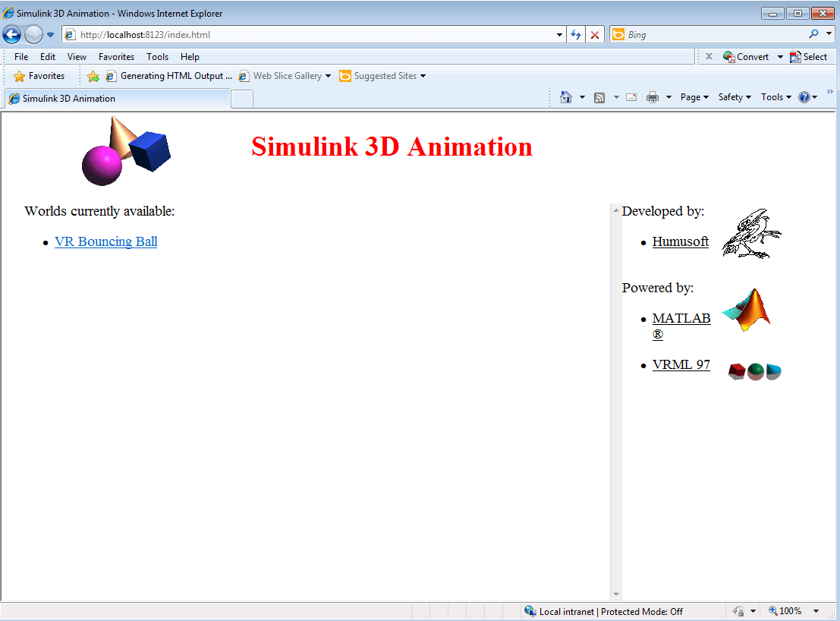This screenshot has width=840, height=621.
Task: Click the red Stop loading icon
Action: coord(595,35)
